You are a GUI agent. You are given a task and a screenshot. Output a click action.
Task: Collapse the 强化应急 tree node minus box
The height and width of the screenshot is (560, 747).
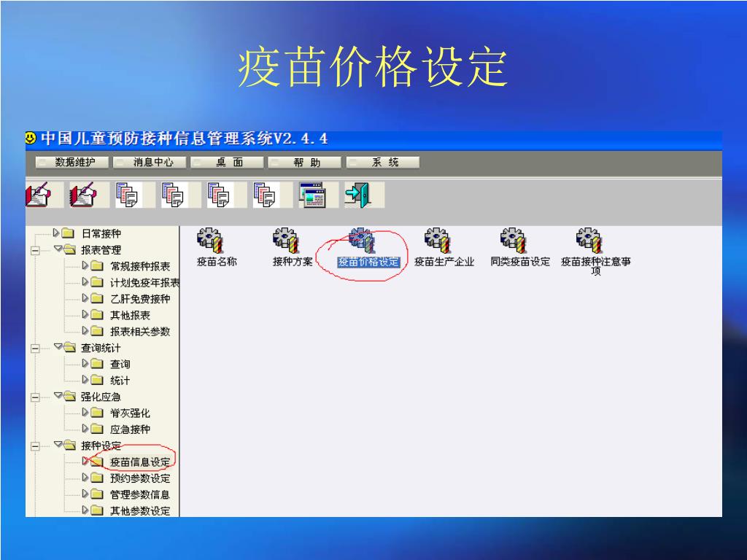click(x=35, y=397)
